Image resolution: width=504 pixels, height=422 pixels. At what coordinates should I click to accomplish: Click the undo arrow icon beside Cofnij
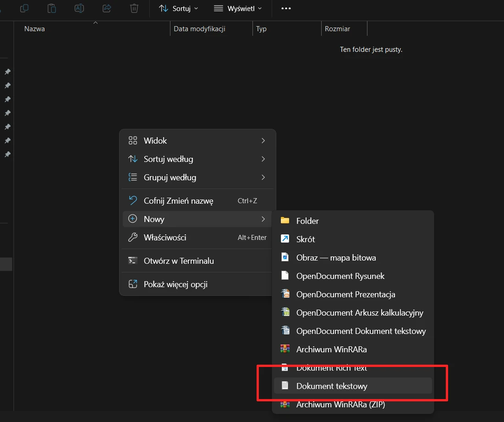click(133, 200)
